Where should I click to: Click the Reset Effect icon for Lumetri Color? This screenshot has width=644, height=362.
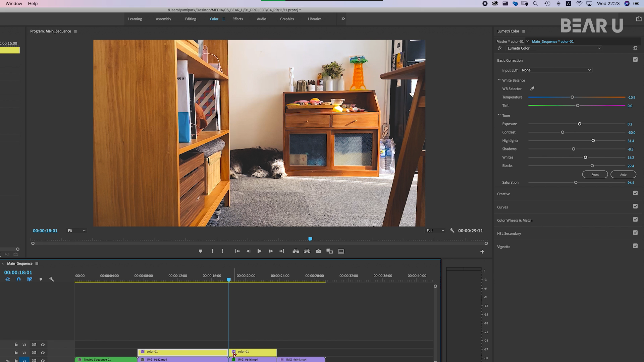(x=635, y=48)
